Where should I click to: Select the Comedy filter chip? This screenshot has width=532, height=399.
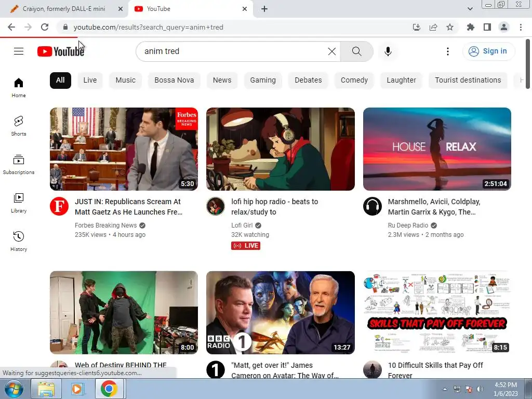[x=354, y=81]
